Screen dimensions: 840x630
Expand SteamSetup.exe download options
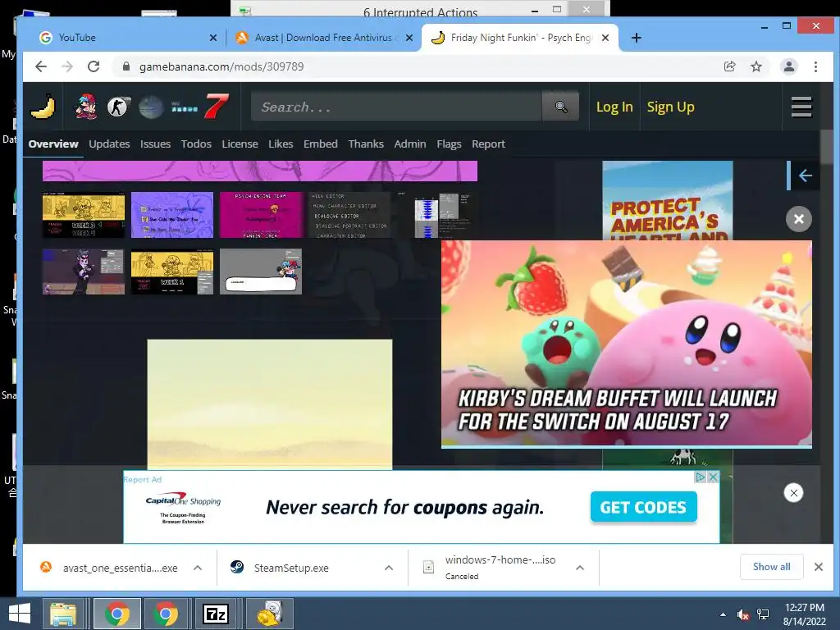click(x=389, y=568)
